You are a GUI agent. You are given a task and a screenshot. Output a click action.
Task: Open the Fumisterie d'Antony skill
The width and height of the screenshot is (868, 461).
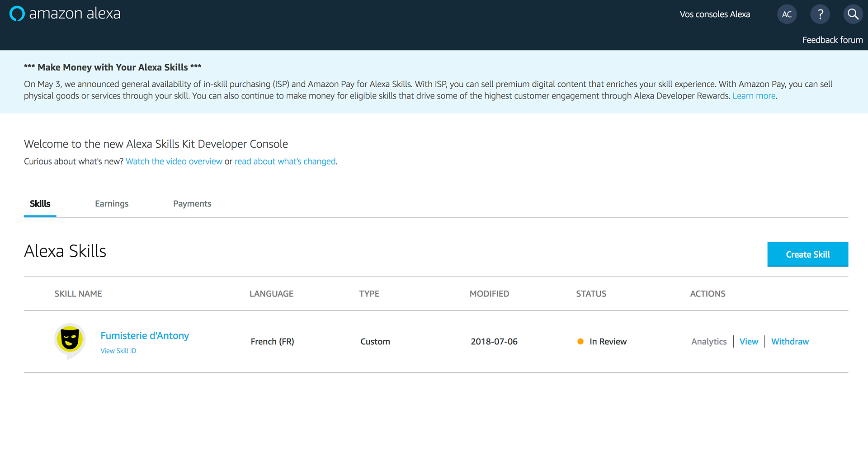(145, 336)
